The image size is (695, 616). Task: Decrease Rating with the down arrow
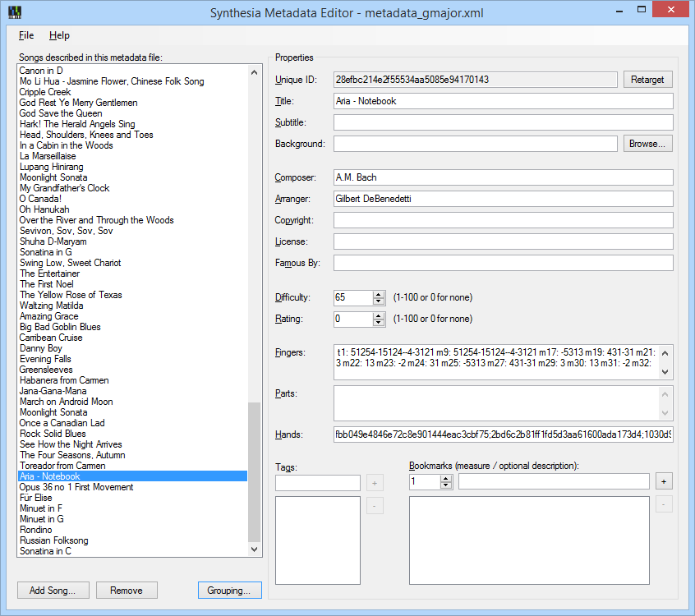(378, 322)
